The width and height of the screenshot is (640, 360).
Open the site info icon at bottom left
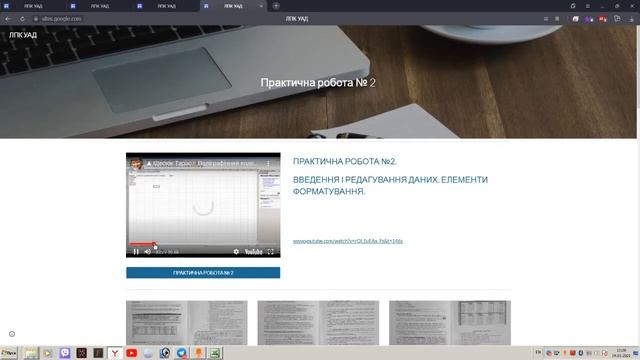[x=12, y=334]
